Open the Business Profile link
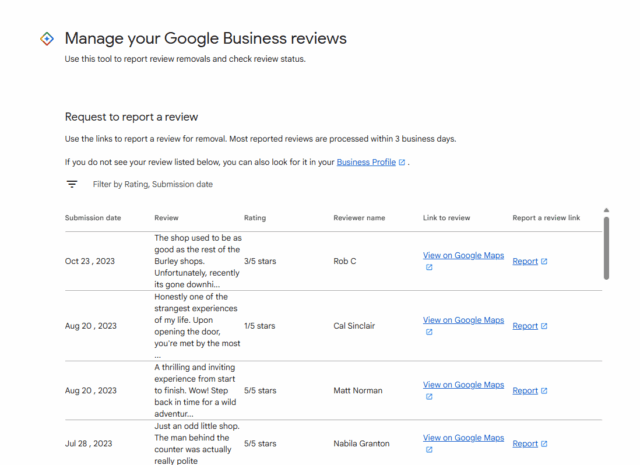The height and width of the screenshot is (465, 640). (x=366, y=162)
